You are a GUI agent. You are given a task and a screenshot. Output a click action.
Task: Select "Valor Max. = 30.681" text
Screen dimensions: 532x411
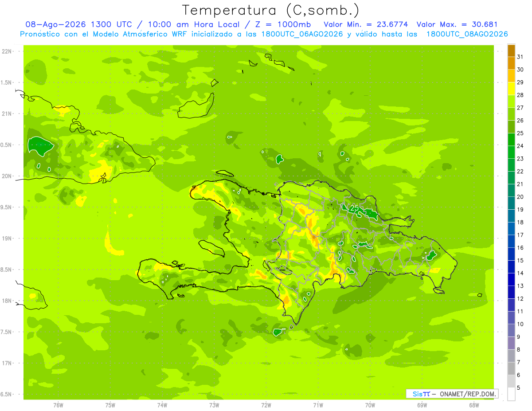(x=458, y=24)
